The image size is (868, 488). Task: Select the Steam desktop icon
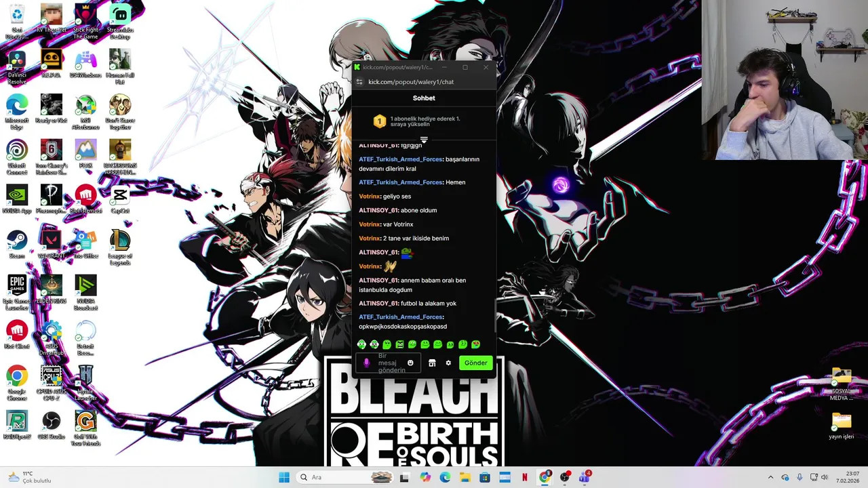17,244
